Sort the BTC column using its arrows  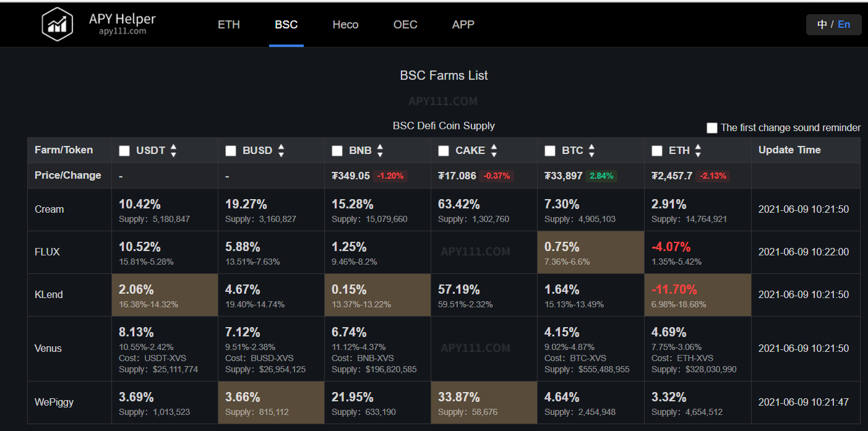click(x=591, y=150)
